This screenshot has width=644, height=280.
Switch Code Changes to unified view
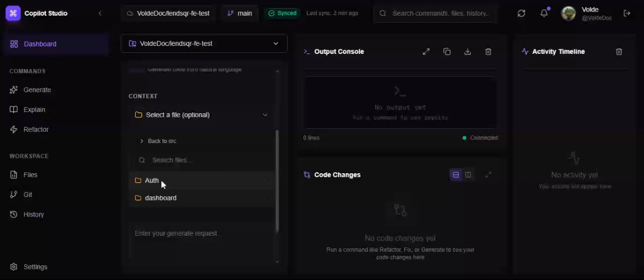pyautogui.click(x=455, y=175)
